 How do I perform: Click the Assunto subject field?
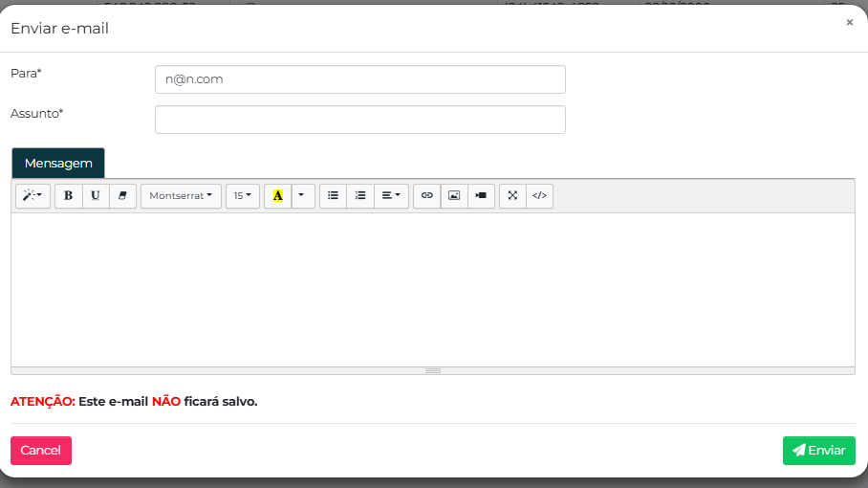click(x=360, y=120)
